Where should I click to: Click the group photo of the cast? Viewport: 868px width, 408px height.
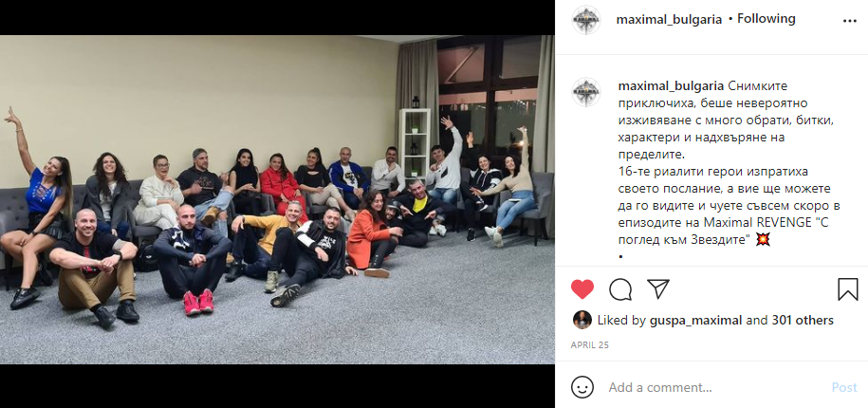tap(277, 199)
